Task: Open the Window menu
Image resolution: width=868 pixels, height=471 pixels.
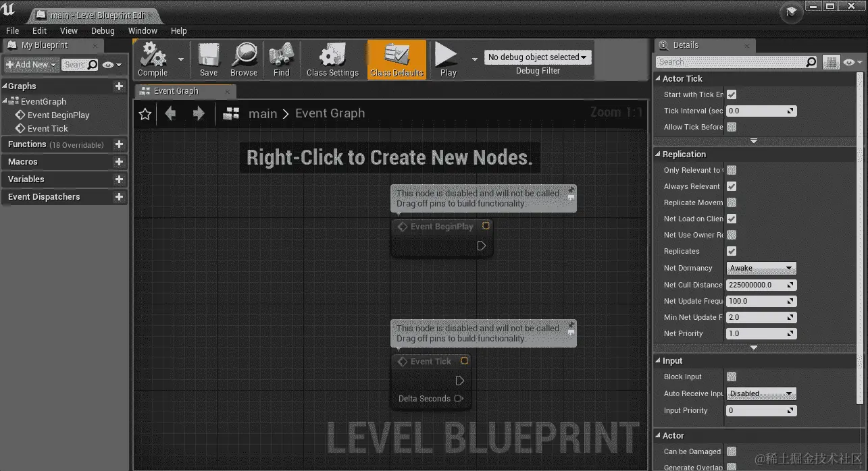Action: tap(143, 30)
